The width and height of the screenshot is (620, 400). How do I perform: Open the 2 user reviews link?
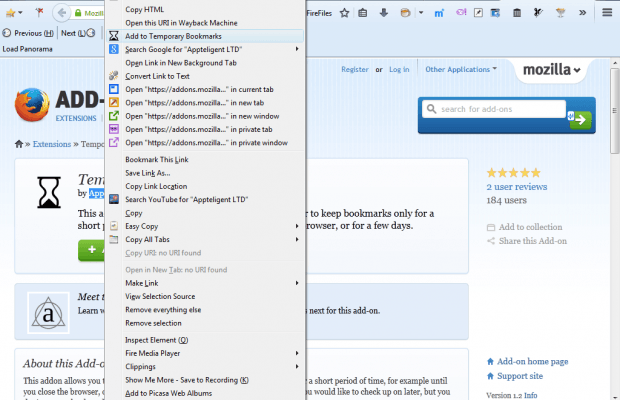(517, 187)
